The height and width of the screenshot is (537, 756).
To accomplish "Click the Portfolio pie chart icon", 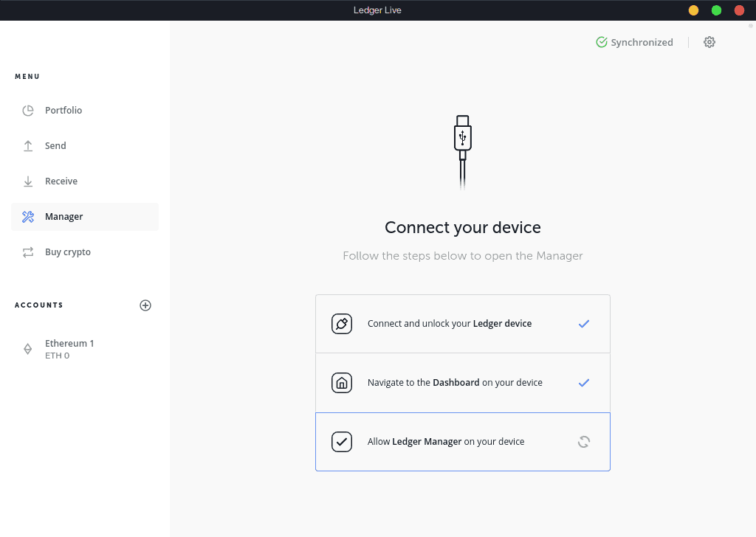I will tap(28, 111).
